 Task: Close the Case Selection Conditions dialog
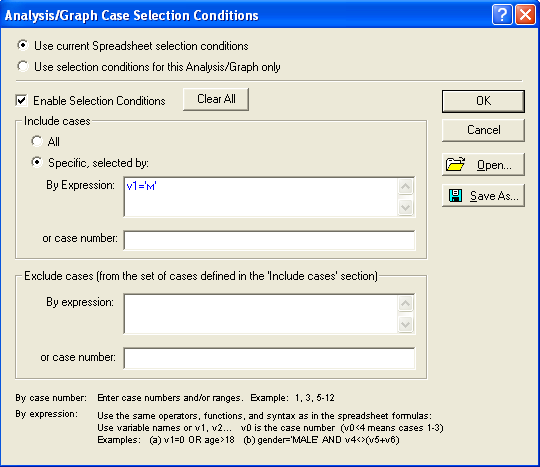coord(525,15)
